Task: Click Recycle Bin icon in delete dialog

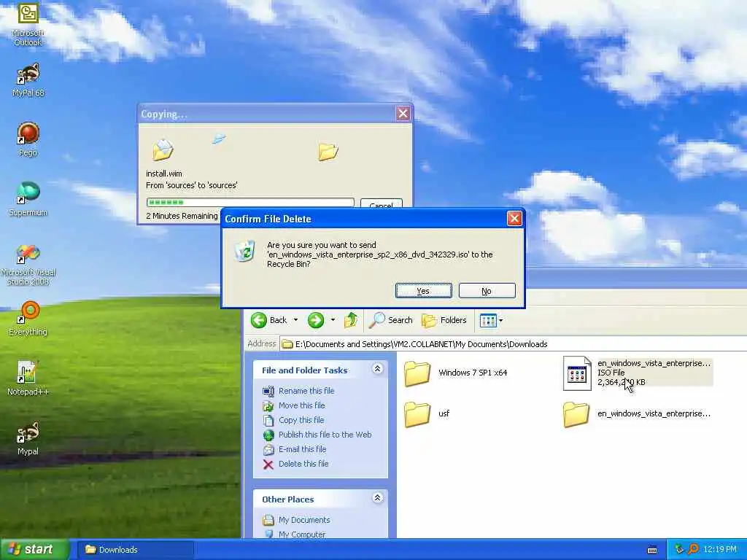Action: pos(245,251)
